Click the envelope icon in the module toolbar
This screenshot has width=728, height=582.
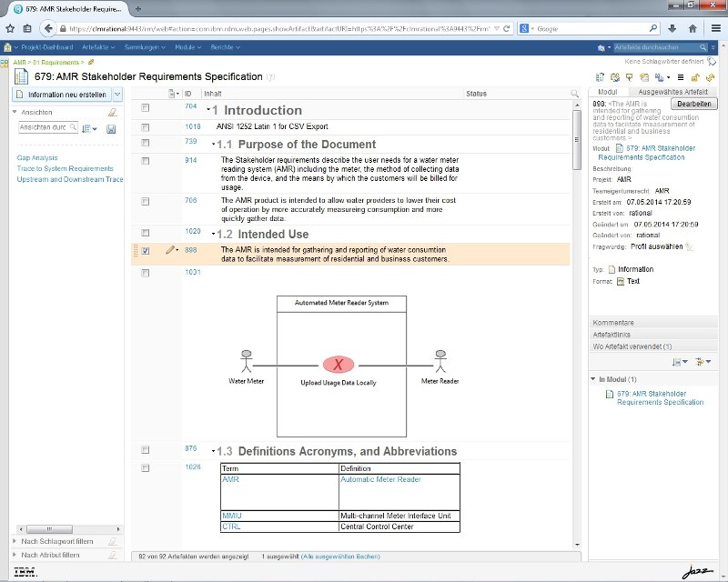pyautogui.click(x=644, y=77)
